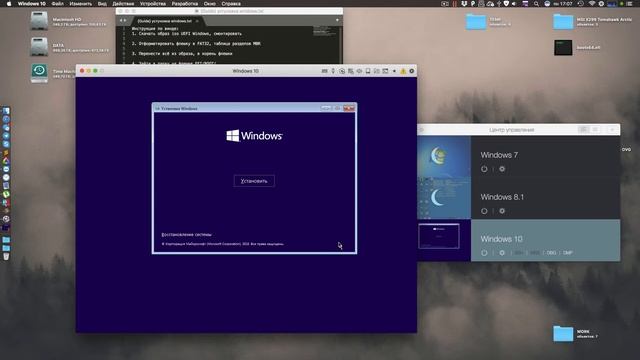Click the CD/DVD disc icon in VM toolbar
640x360 pixels.
coord(342,71)
